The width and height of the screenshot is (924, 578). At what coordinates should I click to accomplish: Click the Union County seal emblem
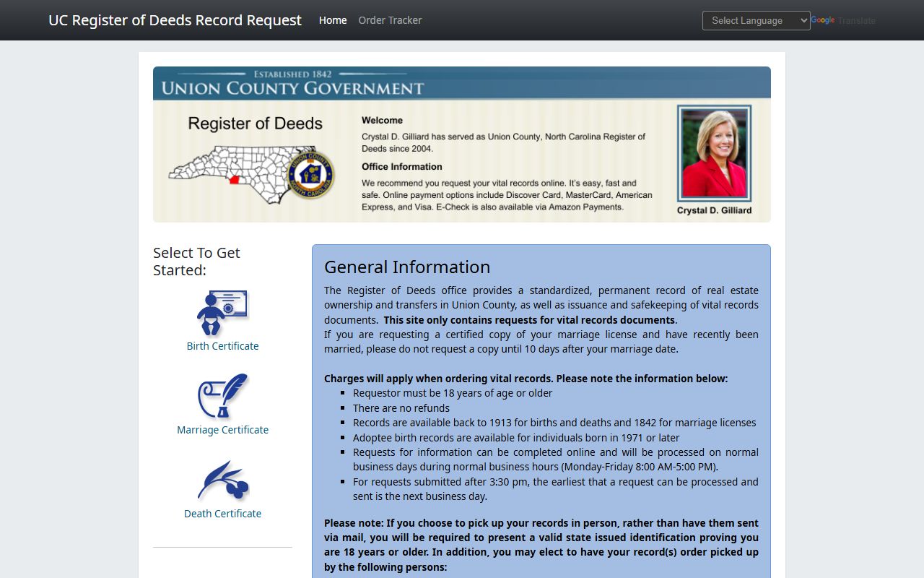tap(310, 176)
